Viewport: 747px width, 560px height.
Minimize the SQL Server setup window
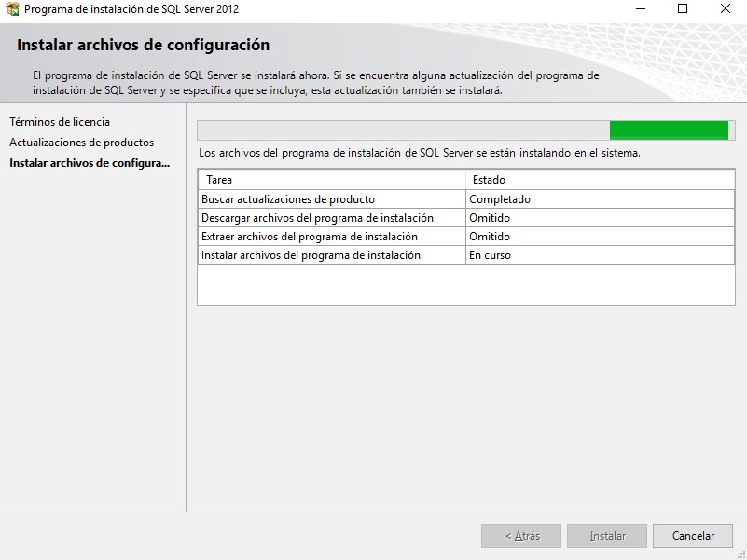641,8
